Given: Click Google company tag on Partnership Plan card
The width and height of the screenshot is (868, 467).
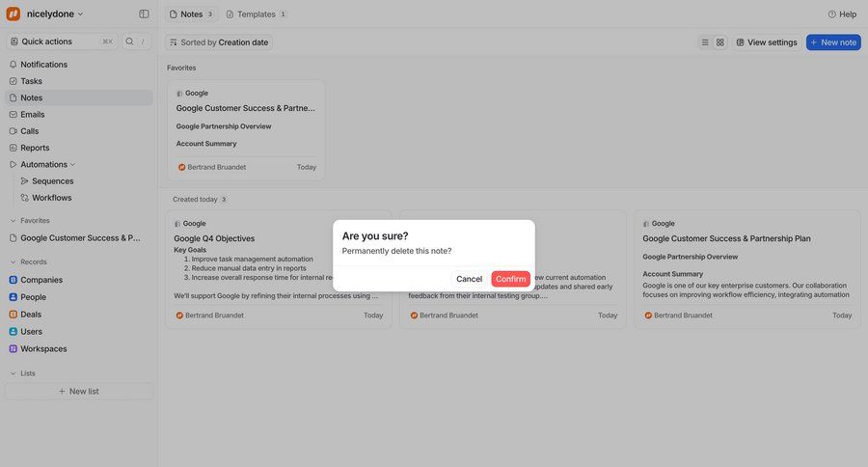Looking at the screenshot, I should click(x=659, y=224).
